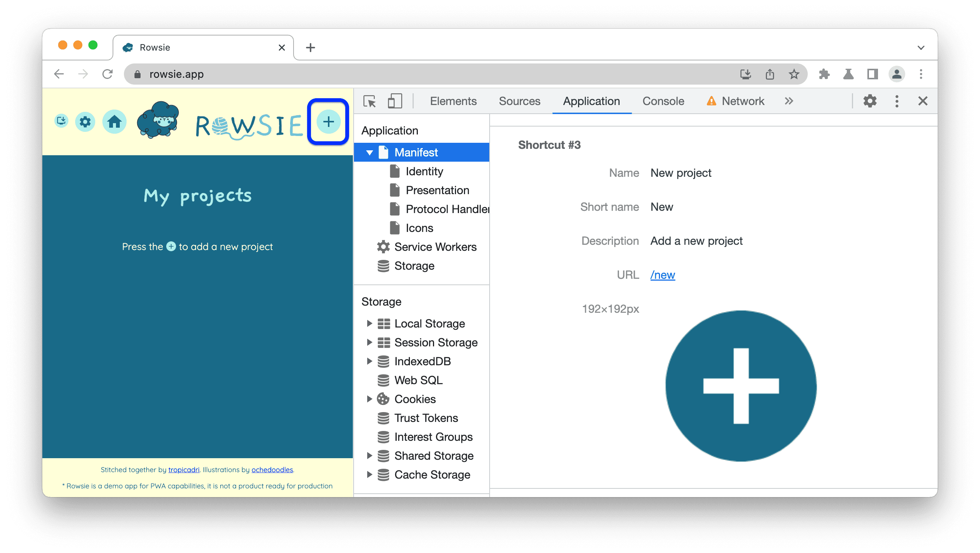Click the /new shortcut URL link
The image size is (980, 553).
(663, 275)
